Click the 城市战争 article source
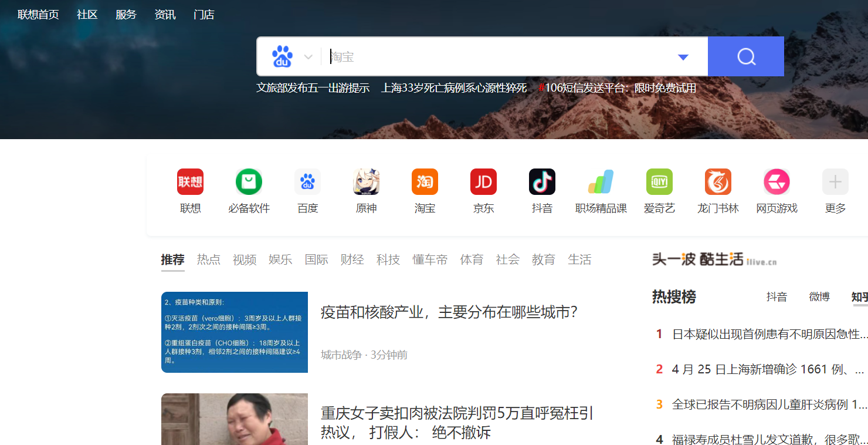The width and height of the screenshot is (868, 445). pos(341,355)
